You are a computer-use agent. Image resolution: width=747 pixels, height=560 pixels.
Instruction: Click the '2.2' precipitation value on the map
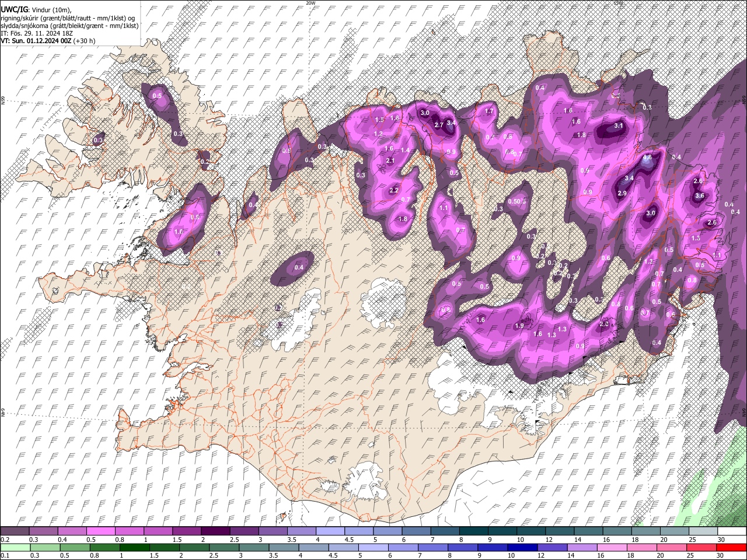393,190
